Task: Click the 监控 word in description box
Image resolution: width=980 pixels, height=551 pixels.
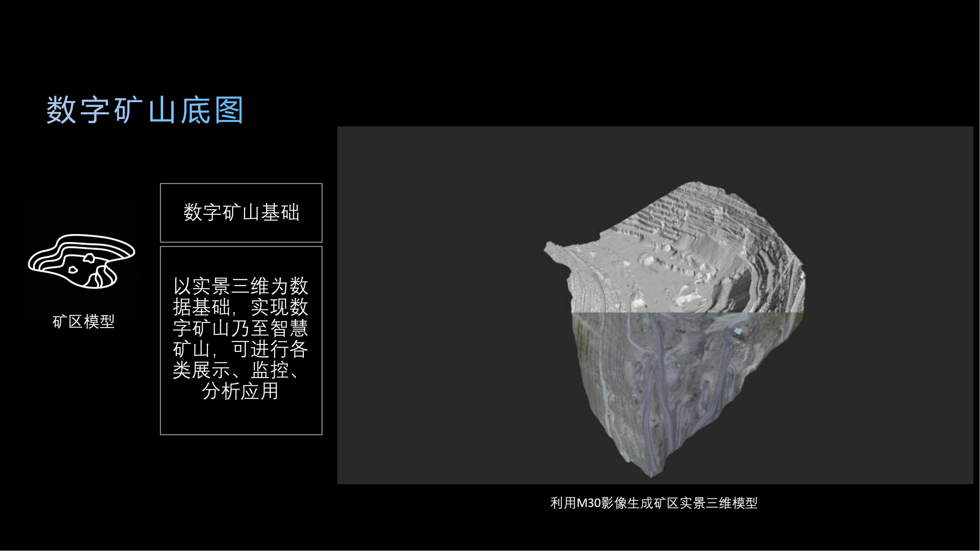Action: 270,370
